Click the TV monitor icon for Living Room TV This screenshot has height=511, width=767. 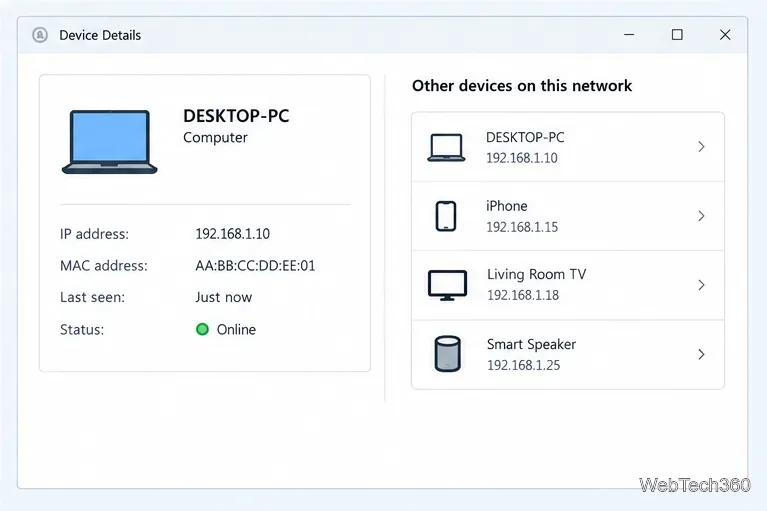coord(447,285)
